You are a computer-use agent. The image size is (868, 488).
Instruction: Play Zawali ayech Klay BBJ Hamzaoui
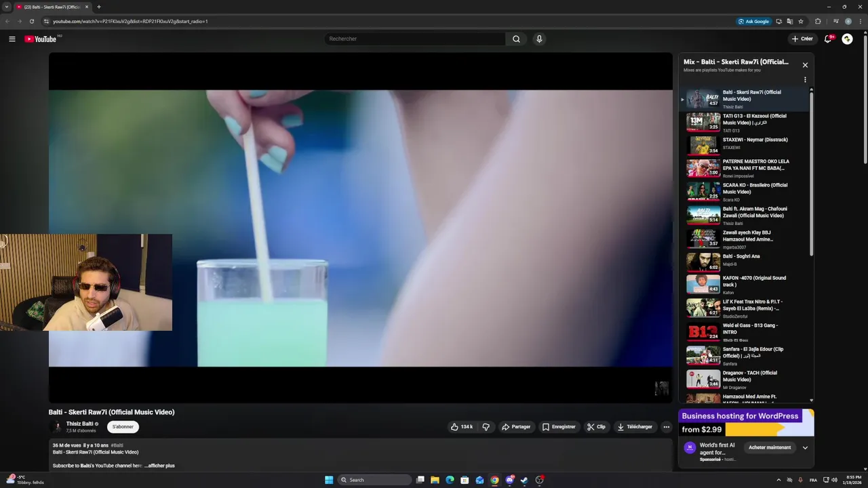(745, 239)
